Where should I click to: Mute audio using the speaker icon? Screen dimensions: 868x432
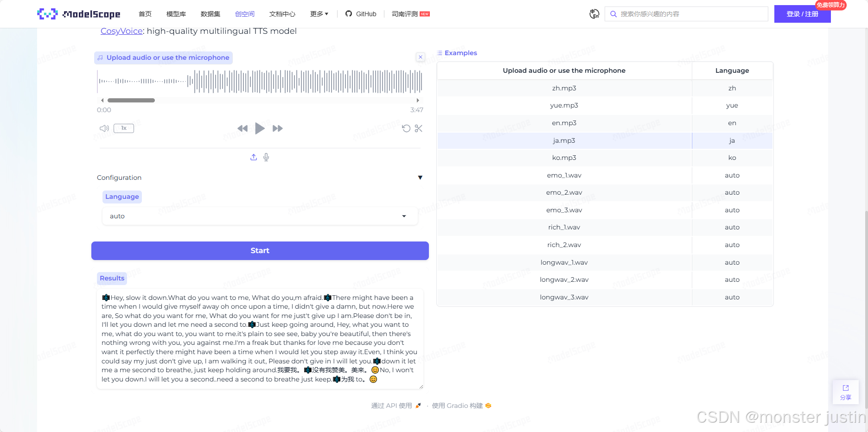[x=104, y=128]
